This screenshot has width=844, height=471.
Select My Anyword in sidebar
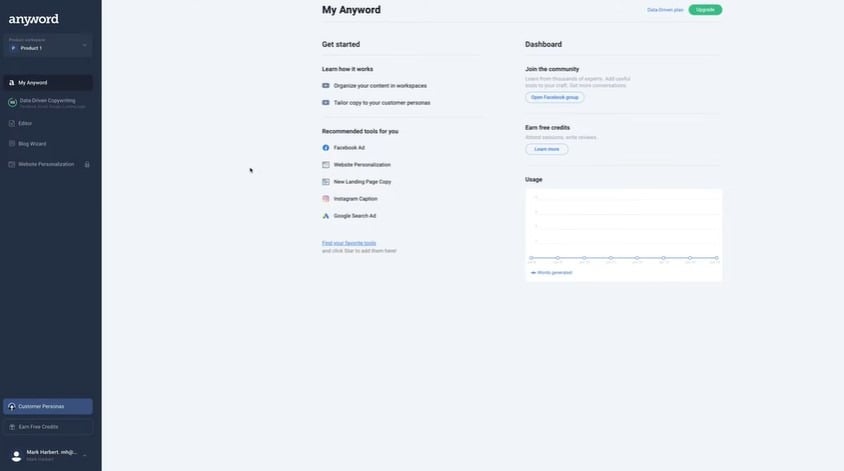[x=47, y=82]
